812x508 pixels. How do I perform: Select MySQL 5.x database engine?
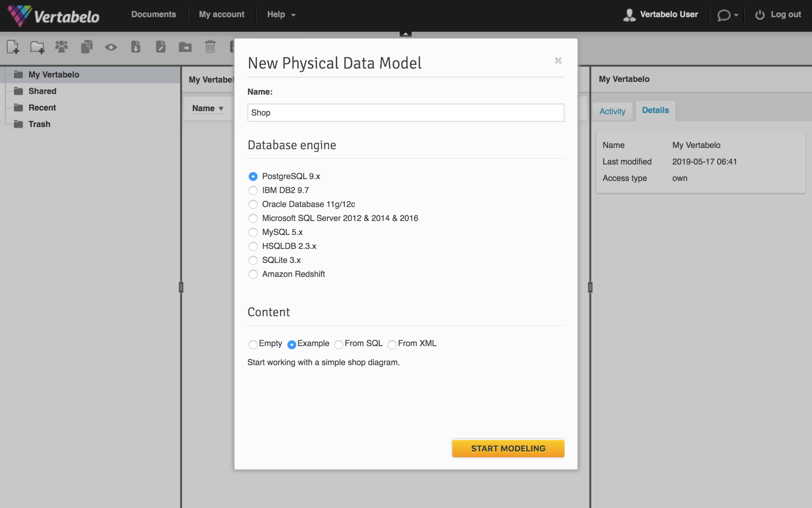coord(253,232)
